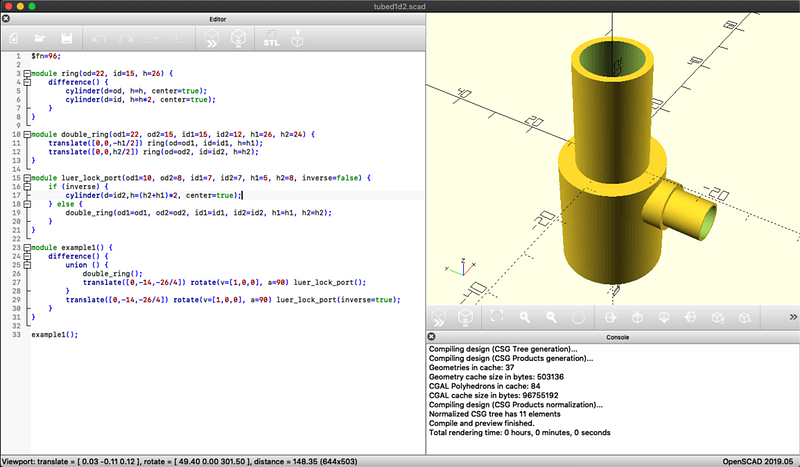Screen dimensions: 800x467
Task: Indent the selected code lines
Action: click(x=179, y=39)
